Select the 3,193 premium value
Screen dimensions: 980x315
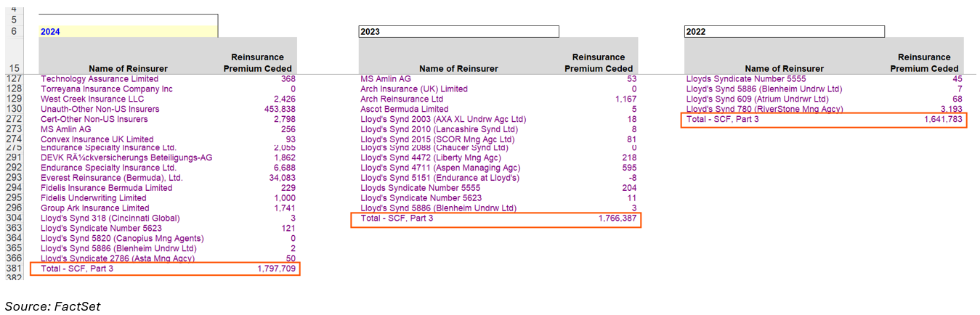pos(951,109)
